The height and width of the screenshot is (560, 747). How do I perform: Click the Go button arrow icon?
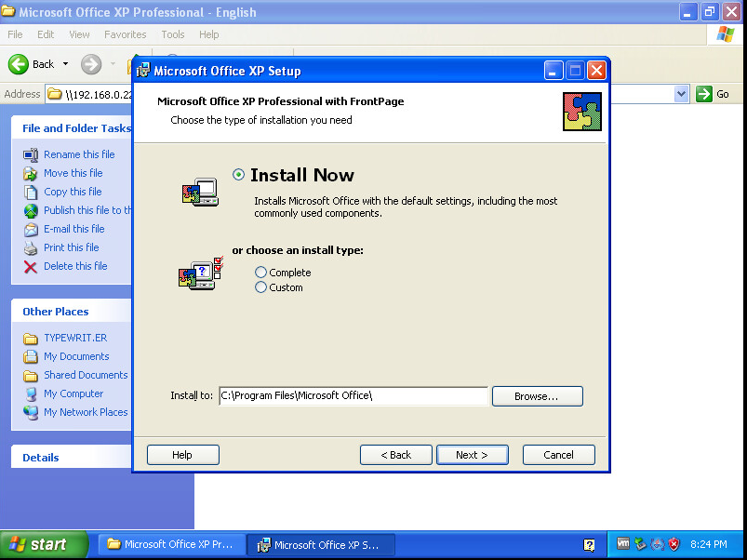click(703, 94)
